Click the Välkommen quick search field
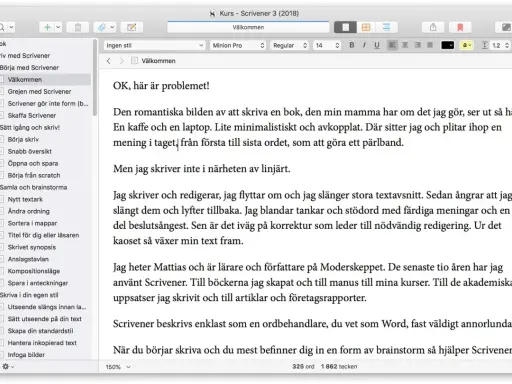 (248, 27)
